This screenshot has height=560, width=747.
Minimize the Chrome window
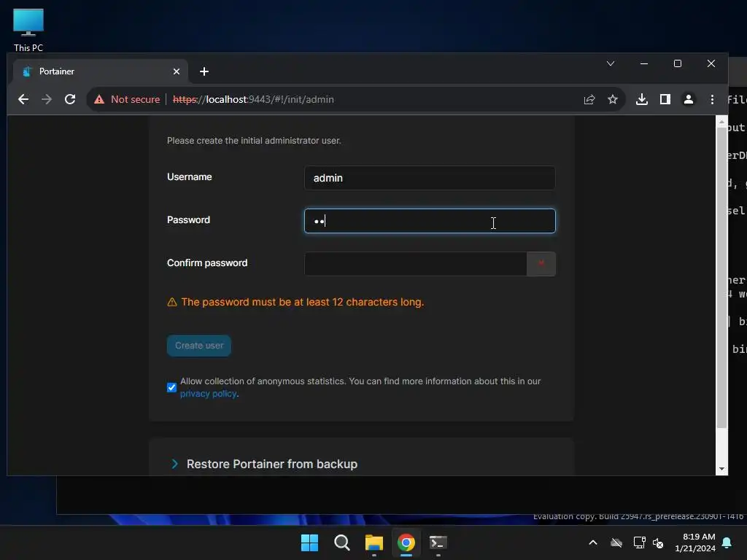(x=644, y=63)
